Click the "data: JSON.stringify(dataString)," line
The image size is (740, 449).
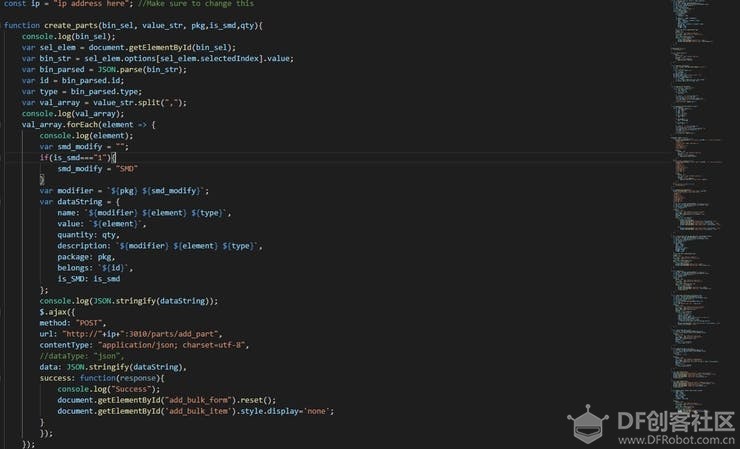tap(113, 367)
